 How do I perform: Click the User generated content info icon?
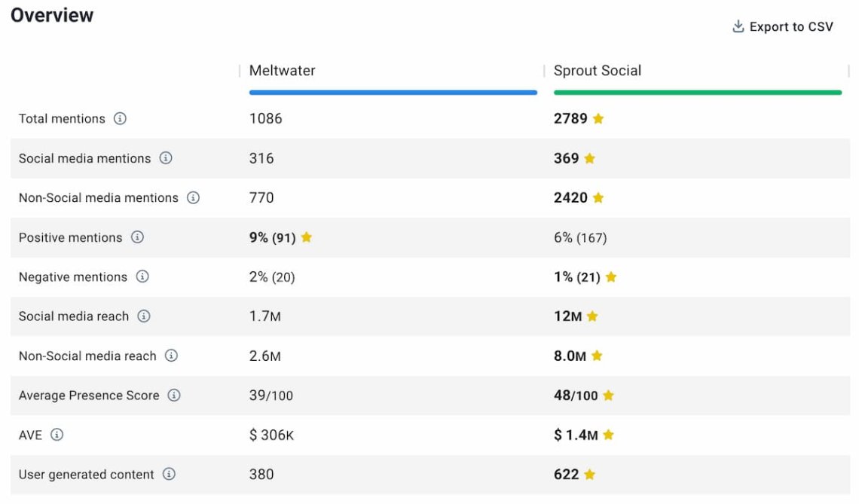coord(170,475)
